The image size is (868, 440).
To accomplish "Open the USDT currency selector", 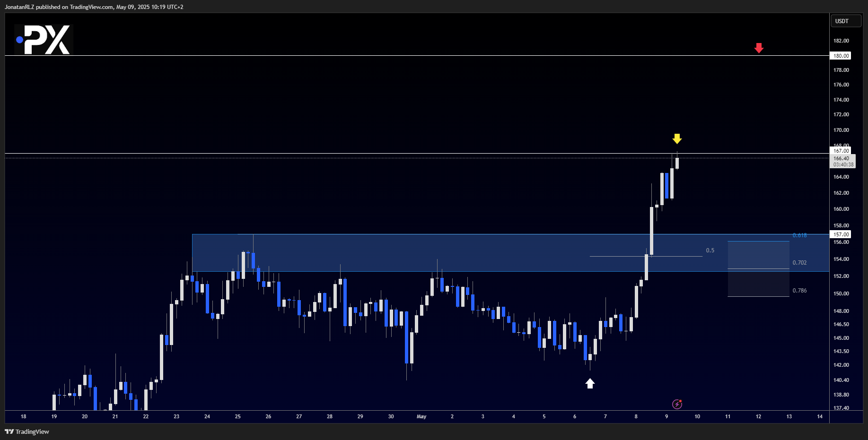I will coord(846,21).
